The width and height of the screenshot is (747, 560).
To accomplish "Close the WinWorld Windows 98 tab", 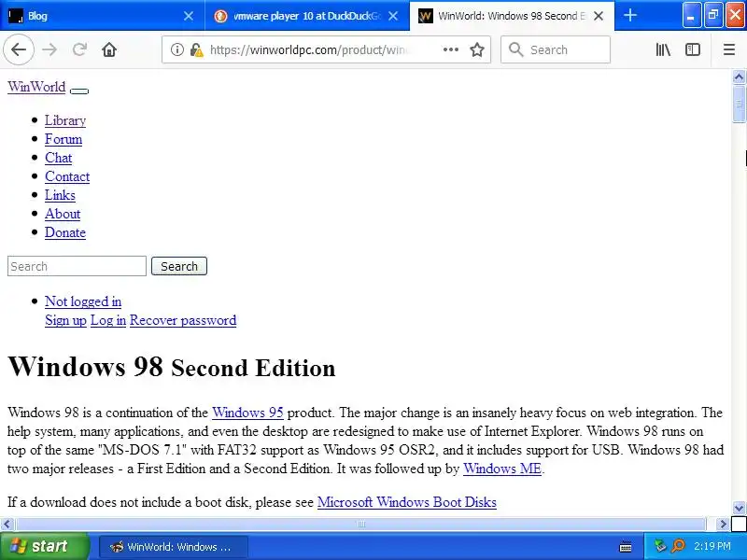I will 599,16.
